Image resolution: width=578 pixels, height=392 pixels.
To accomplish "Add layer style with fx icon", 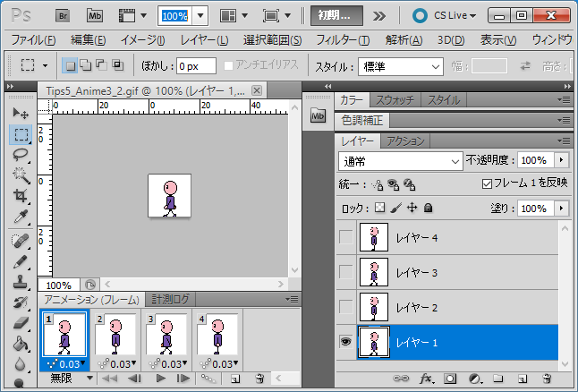I will [x=426, y=379].
